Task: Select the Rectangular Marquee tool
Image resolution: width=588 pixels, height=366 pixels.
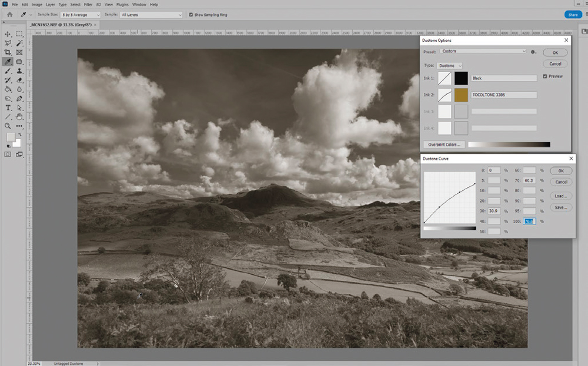Action: tap(19, 34)
